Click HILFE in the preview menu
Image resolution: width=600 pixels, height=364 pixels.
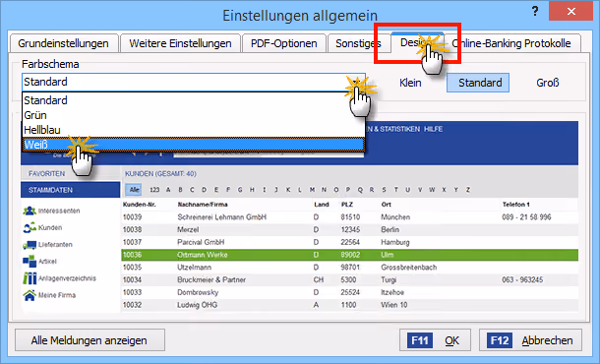[433, 130]
